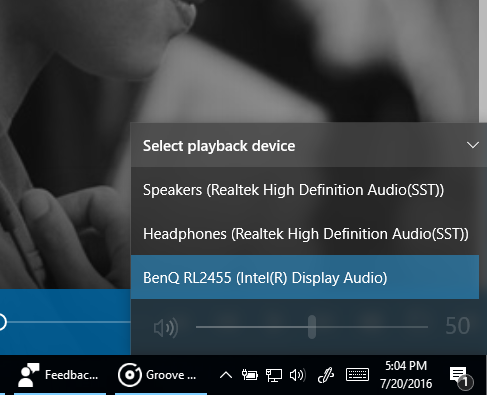487x395 pixels.
Task: Switch to Groove taskbar app button
Action: [x=161, y=375]
